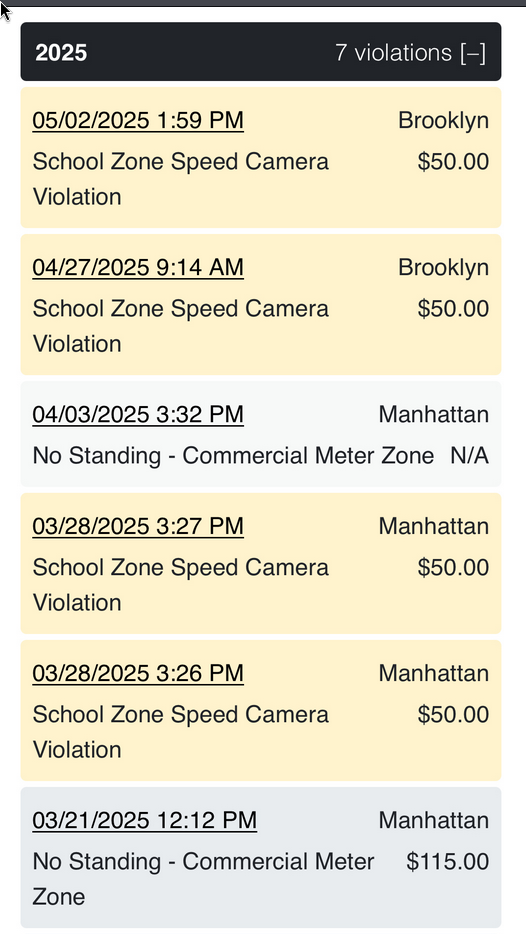Open the 05/02/2025 1:59 PM violation link
The width and height of the screenshot is (526, 934).
pyautogui.click(x=138, y=120)
